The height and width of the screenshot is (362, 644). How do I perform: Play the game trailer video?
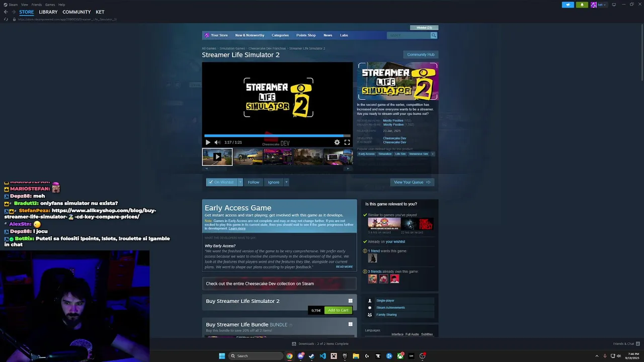(208, 142)
